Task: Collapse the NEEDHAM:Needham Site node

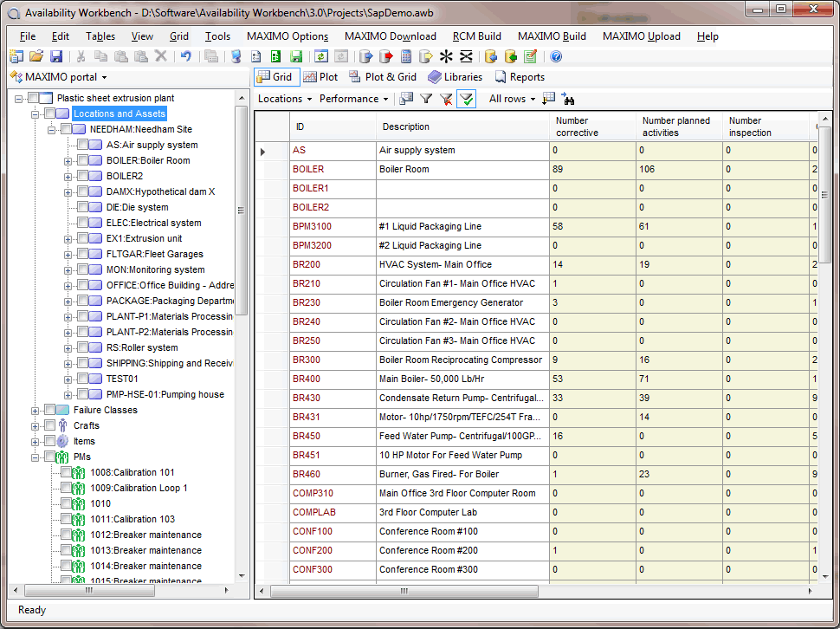Action: tap(54, 128)
